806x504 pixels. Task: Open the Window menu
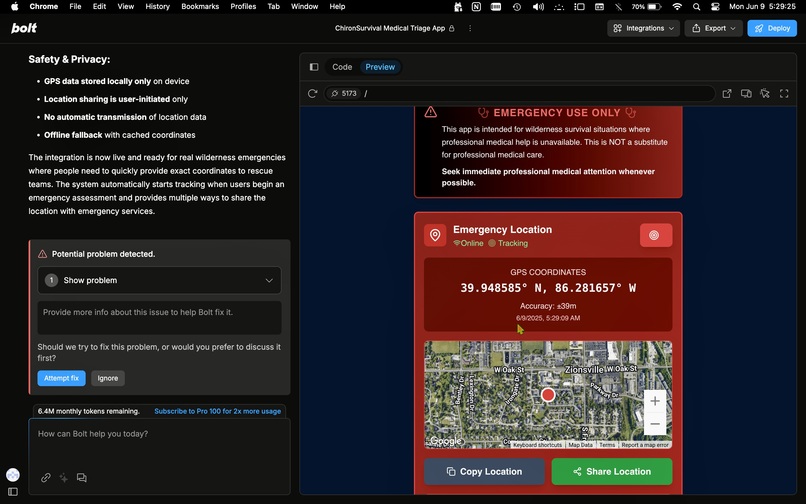coord(304,6)
